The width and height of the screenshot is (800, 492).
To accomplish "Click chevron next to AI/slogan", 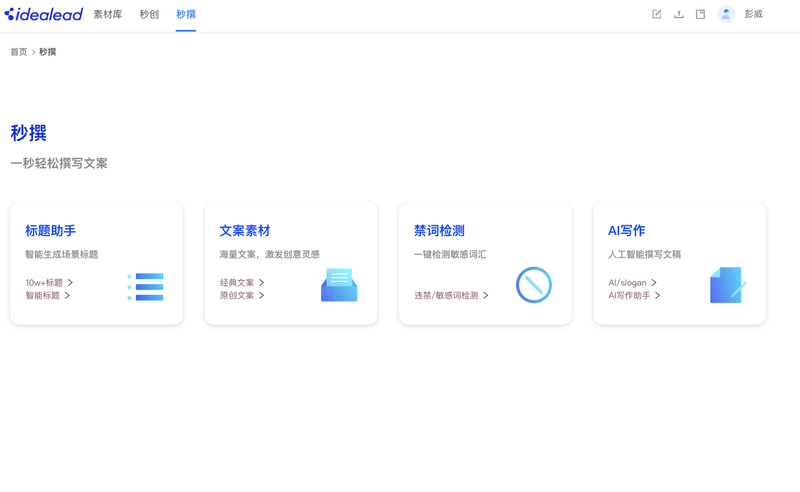I will coord(654,282).
